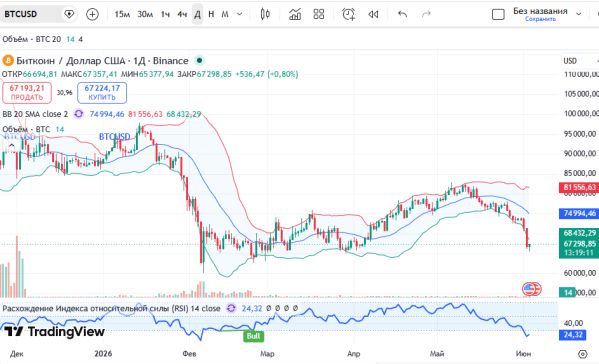This screenshot has height=364, width=599.
Task: Click the blue 74 994,46 price label
Action: [x=579, y=213]
